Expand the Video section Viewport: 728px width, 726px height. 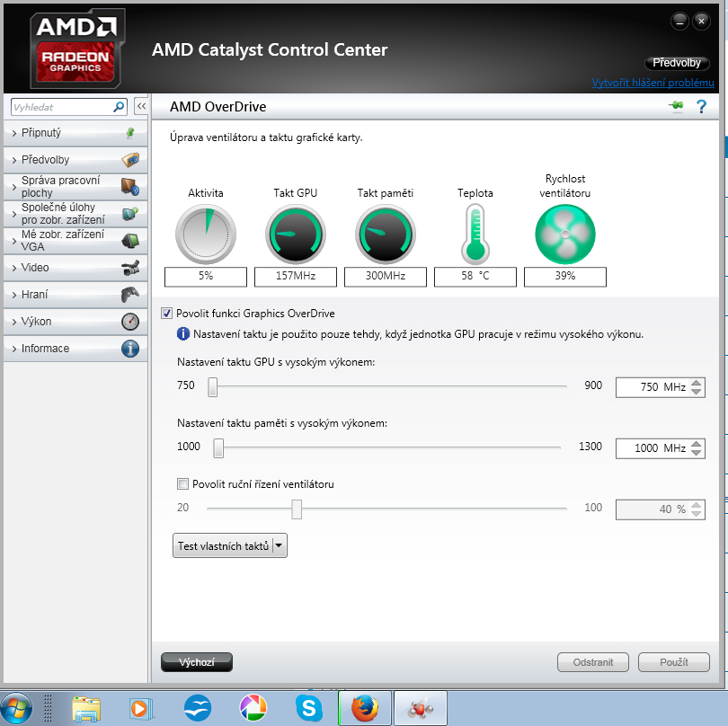pos(75,268)
